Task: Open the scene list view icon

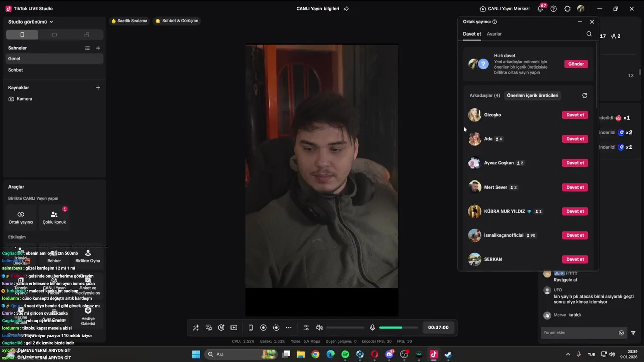Action: tap(87, 48)
